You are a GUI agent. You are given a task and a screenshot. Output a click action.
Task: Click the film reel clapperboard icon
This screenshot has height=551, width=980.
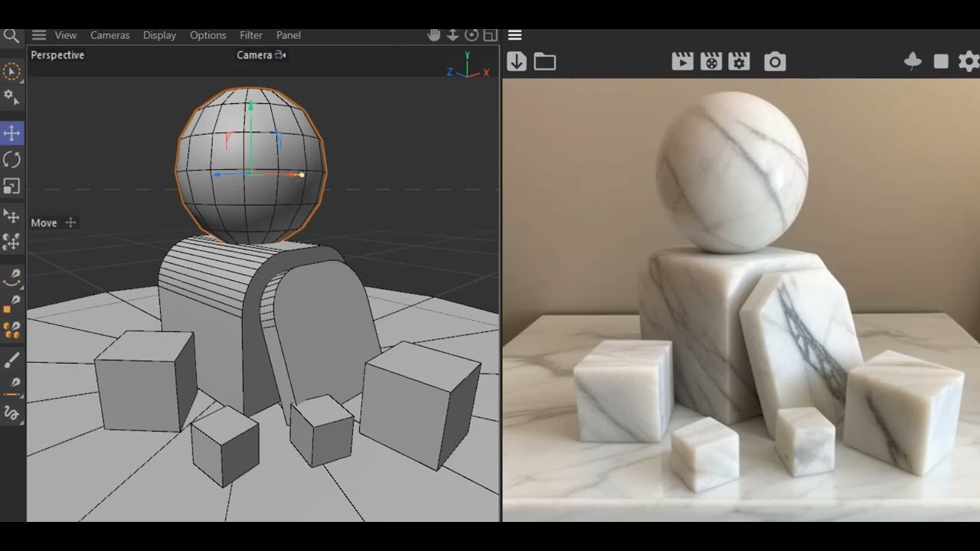coord(711,62)
